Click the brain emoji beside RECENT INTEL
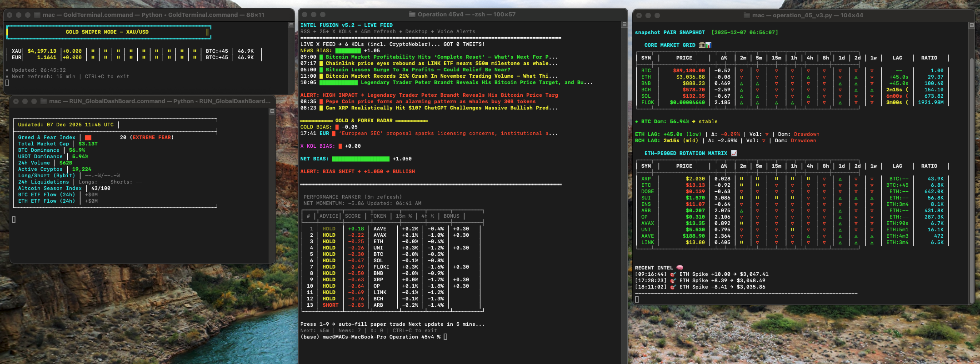 (680, 268)
